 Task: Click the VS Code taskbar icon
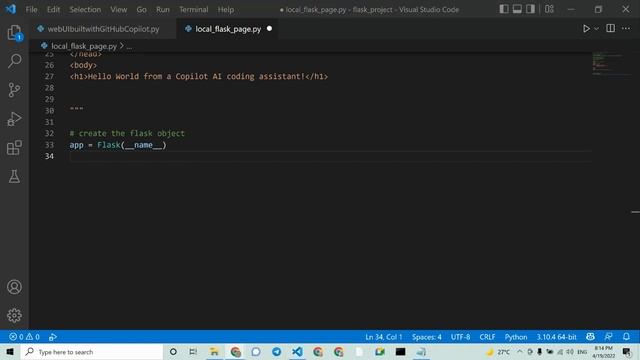(x=297, y=351)
